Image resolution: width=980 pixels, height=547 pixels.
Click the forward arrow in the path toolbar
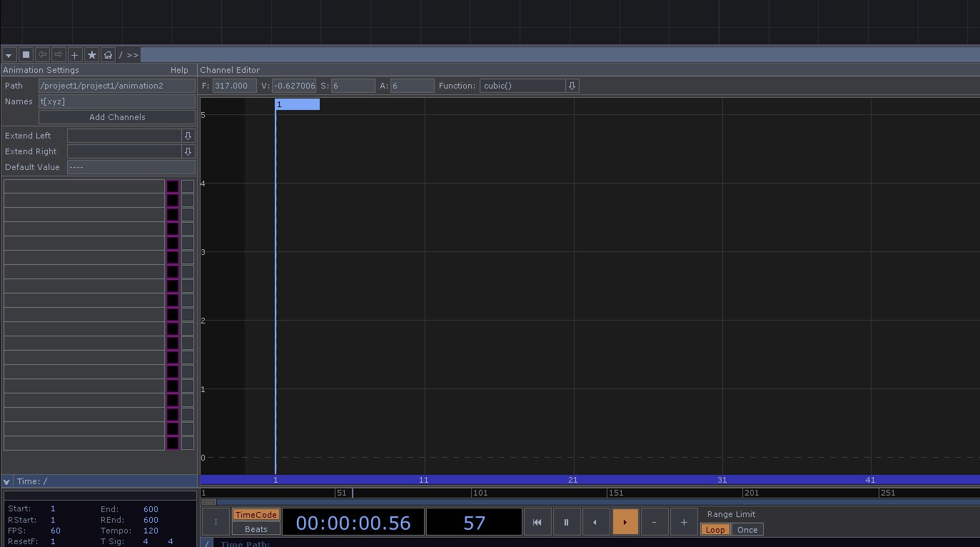59,55
